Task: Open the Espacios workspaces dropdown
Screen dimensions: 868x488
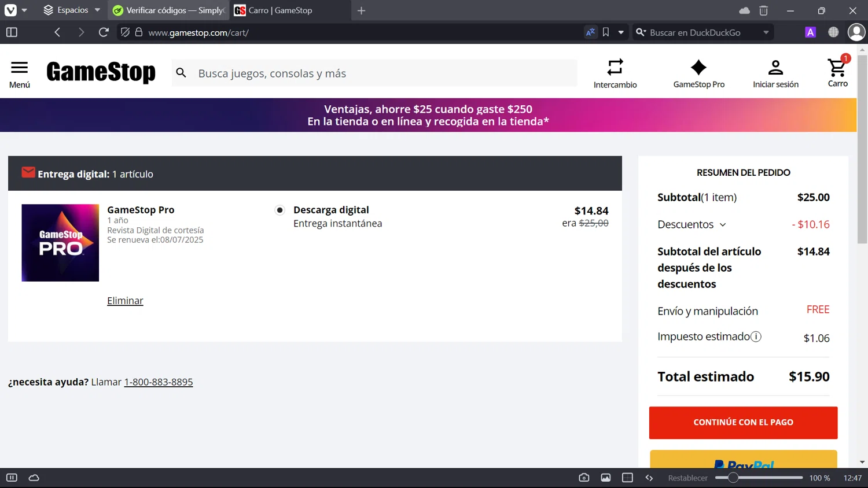Action: [x=72, y=10]
